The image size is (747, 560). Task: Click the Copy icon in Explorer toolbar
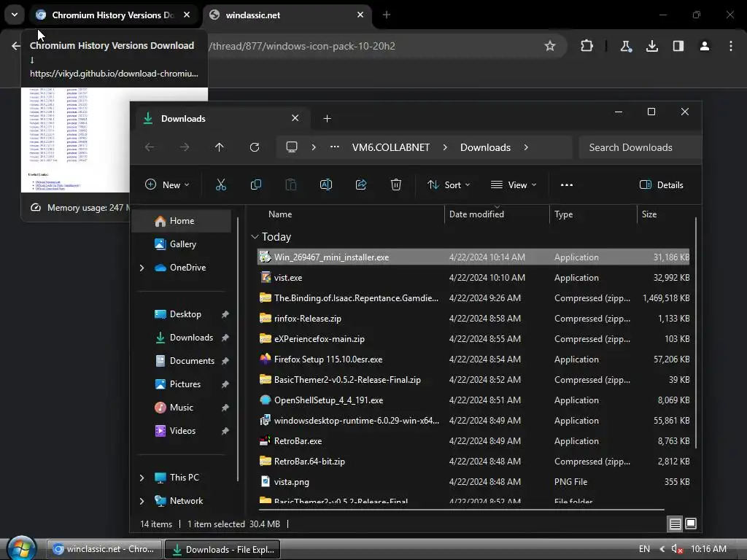(256, 184)
